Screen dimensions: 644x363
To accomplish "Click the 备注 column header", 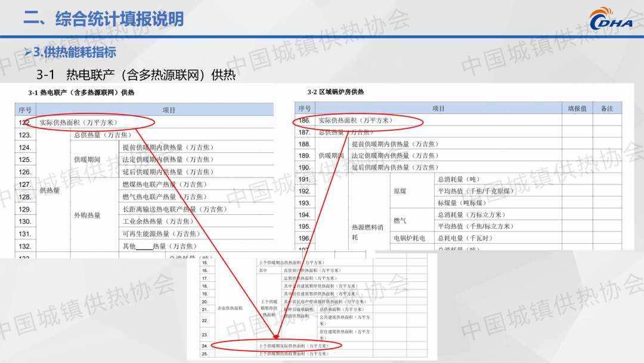I will [607, 109].
